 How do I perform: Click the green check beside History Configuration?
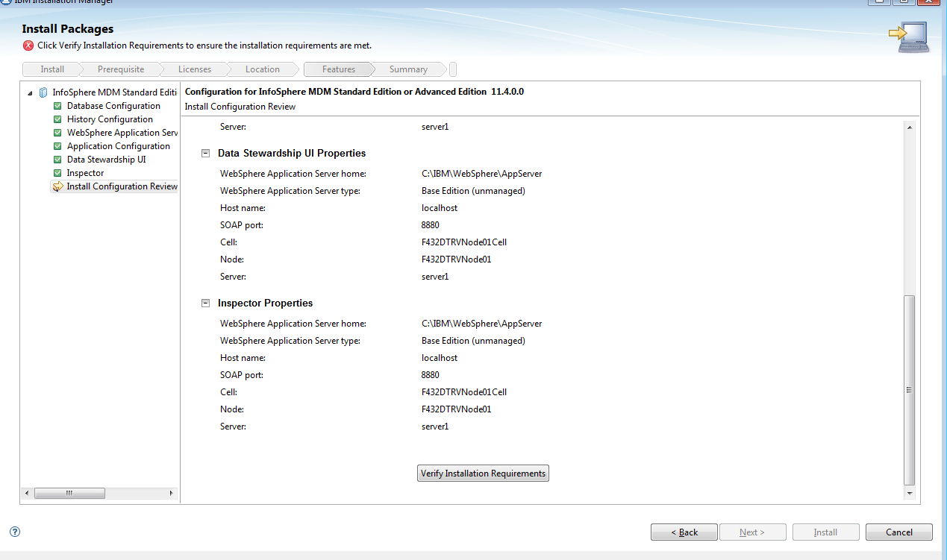(57, 119)
